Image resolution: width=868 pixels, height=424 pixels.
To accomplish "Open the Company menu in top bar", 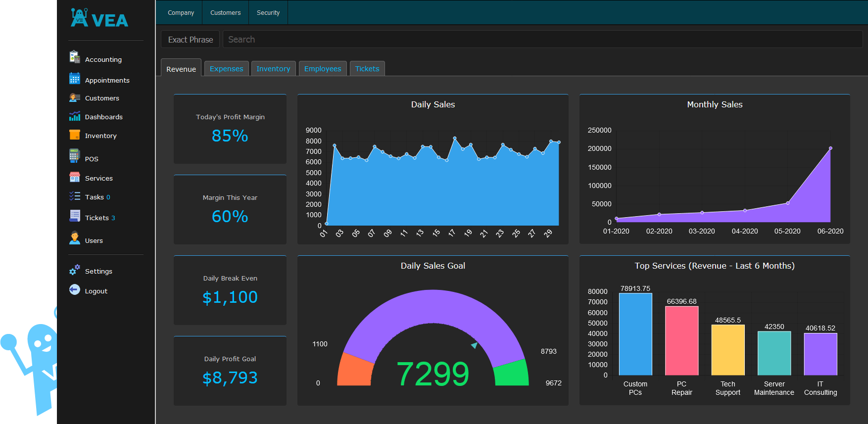I will (x=181, y=13).
